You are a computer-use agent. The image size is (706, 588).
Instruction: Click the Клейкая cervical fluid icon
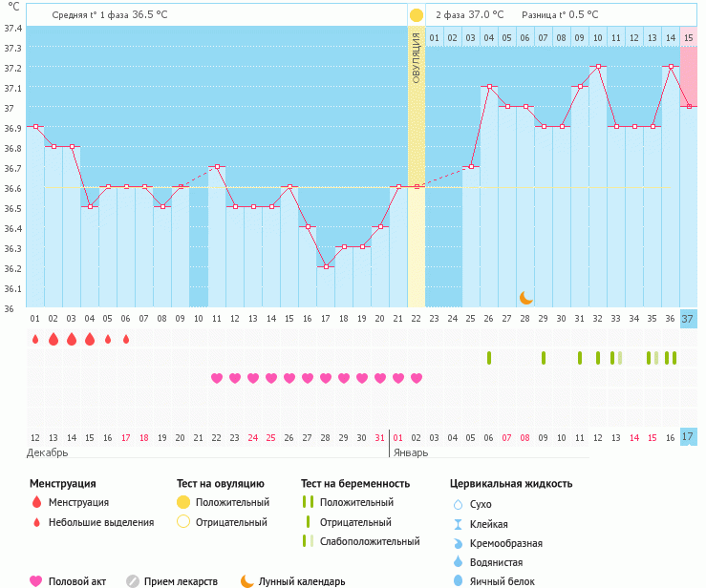coord(457,524)
